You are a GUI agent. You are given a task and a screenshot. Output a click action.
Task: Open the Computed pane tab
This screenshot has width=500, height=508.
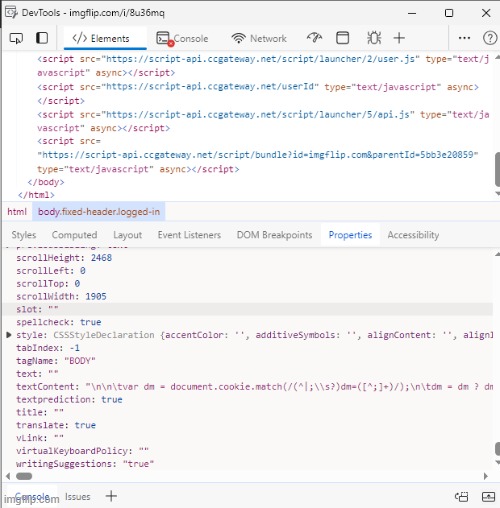74,235
